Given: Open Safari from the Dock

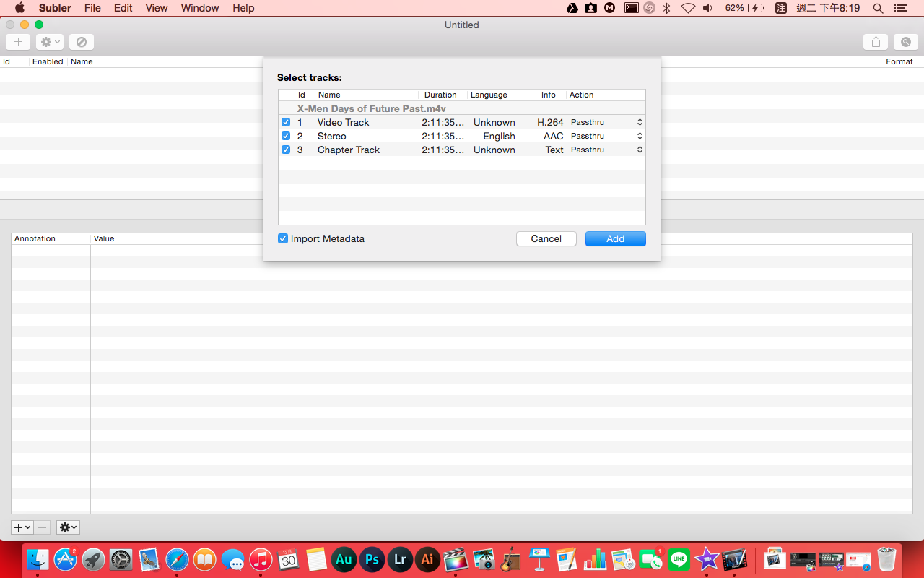Looking at the screenshot, I should 177,559.
